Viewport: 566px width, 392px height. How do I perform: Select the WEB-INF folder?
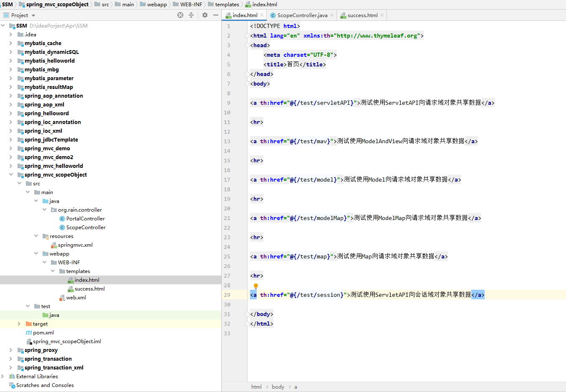[x=69, y=263]
